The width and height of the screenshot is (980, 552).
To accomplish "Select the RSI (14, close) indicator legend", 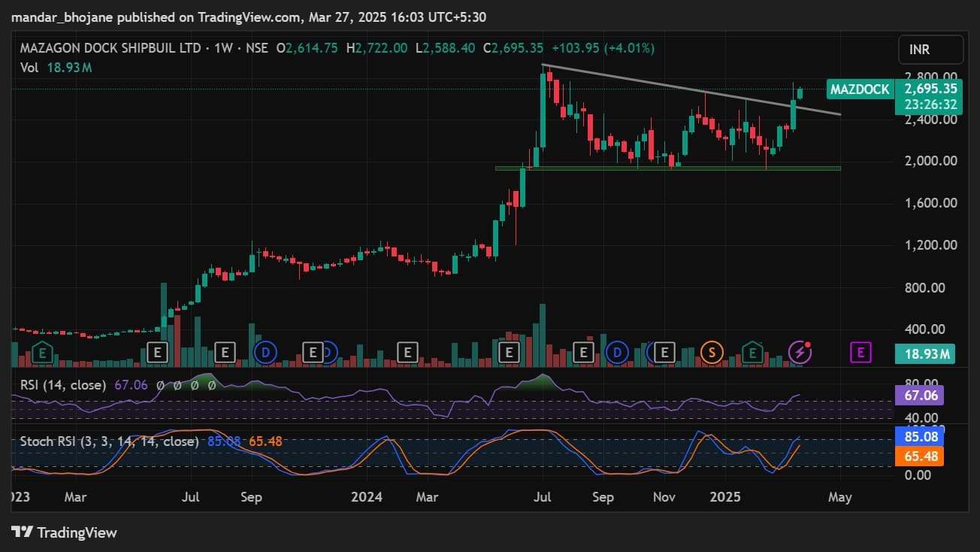I will click(65, 385).
